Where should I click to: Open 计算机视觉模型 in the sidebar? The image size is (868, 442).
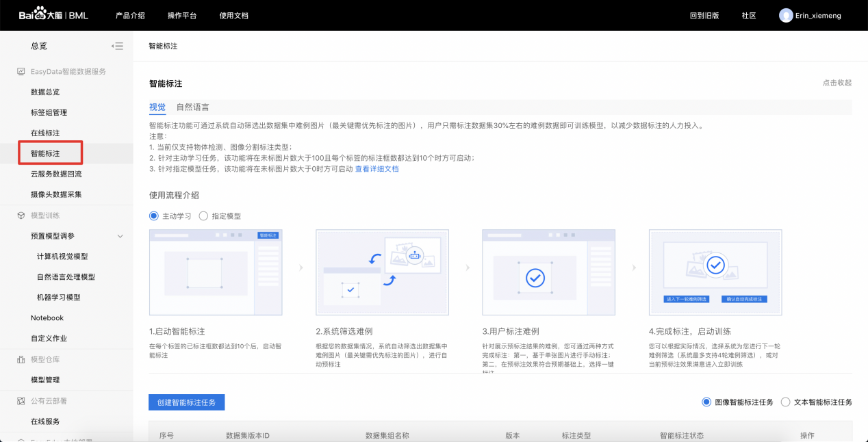(62, 257)
